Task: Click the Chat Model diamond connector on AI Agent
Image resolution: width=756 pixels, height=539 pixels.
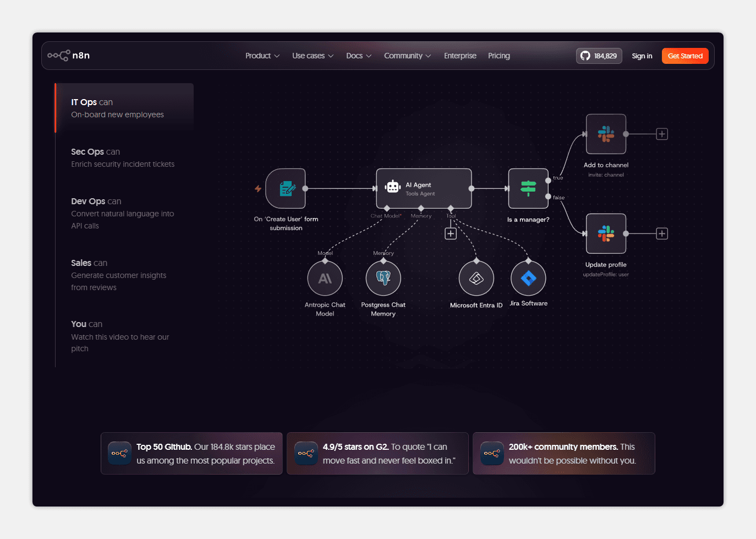Action: point(387,208)
